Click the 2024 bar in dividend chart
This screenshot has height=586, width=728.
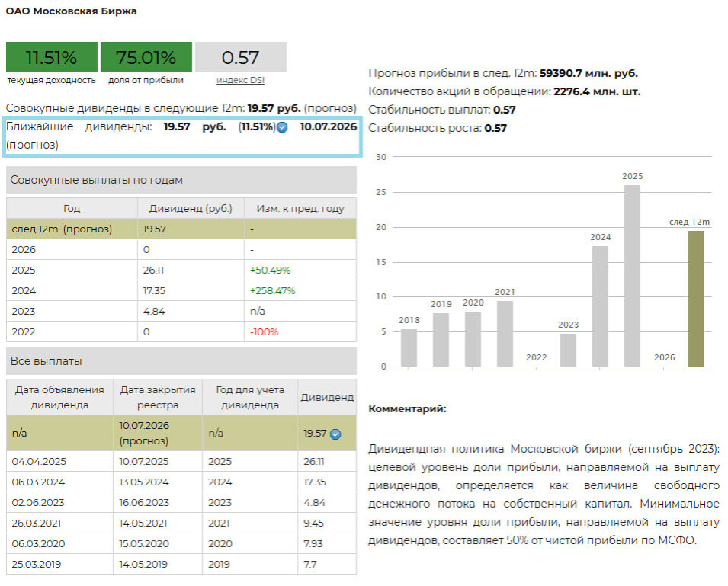click(x=600, y=306)
